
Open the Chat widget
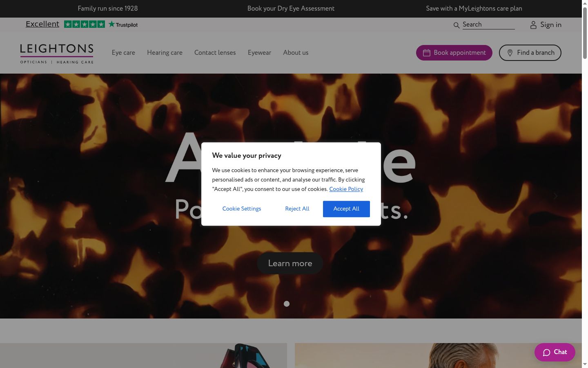(555, 352)
